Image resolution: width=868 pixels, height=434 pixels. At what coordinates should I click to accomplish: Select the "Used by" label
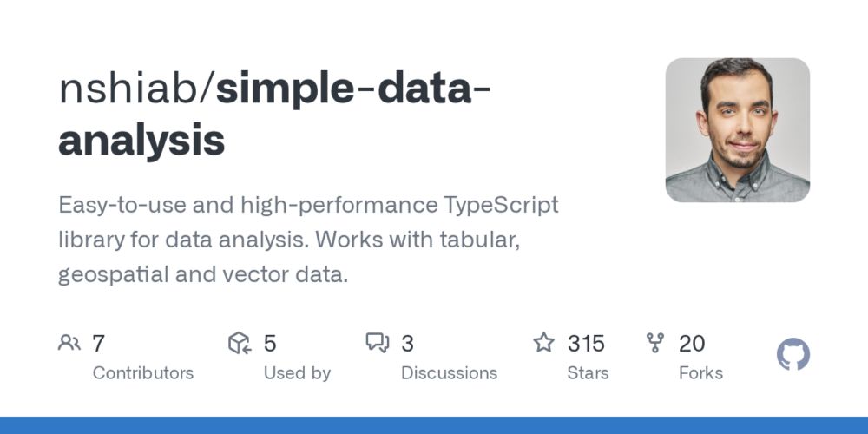click(x=297, y=373)
